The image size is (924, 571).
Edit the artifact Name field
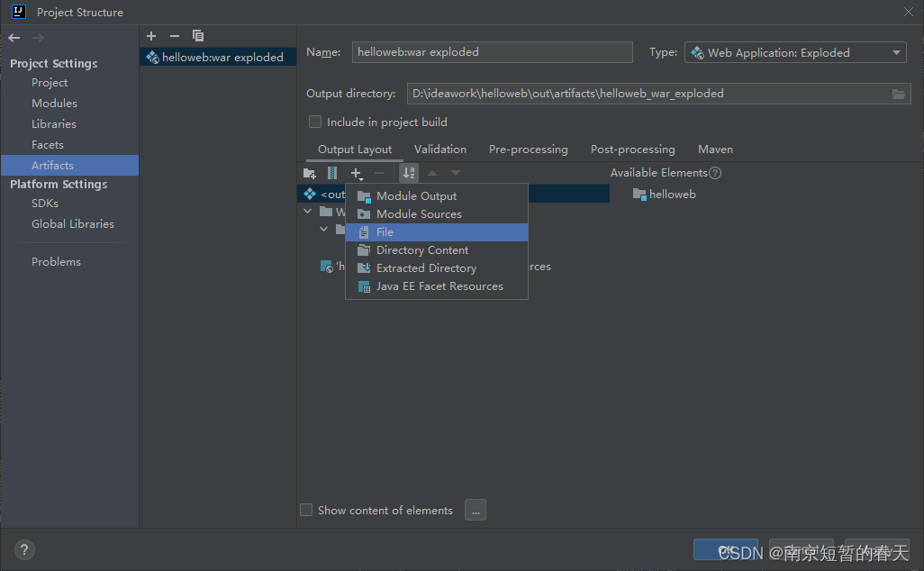point(492,52)
